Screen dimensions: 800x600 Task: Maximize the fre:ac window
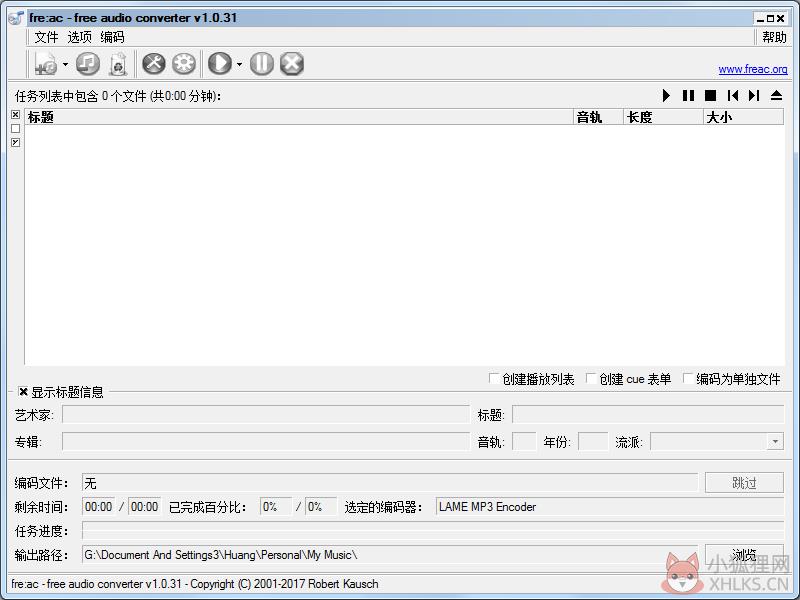tap(770, 18)
